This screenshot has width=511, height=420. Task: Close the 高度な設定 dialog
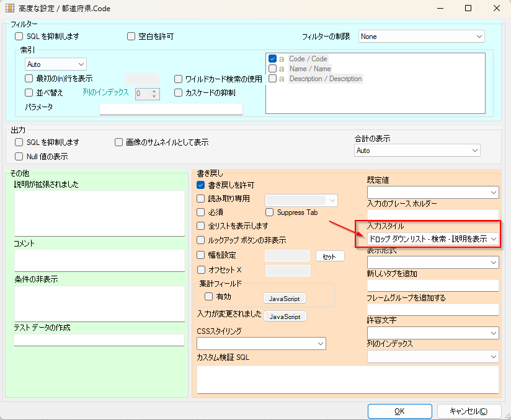click(x=497, y=8)
